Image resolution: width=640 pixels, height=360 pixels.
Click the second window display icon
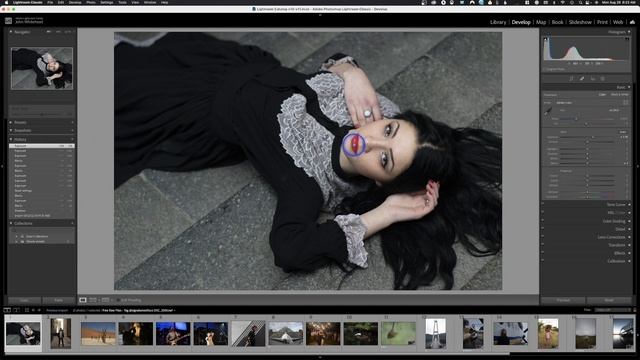coord(16,310)
